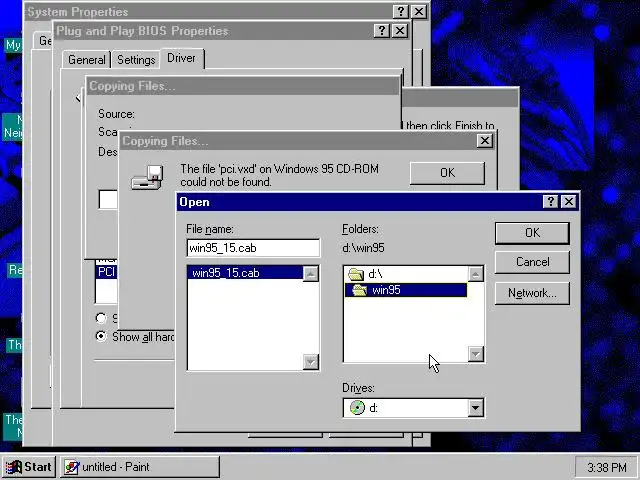
Task: Select win95_15.cab in the file list
Action: 245,273
